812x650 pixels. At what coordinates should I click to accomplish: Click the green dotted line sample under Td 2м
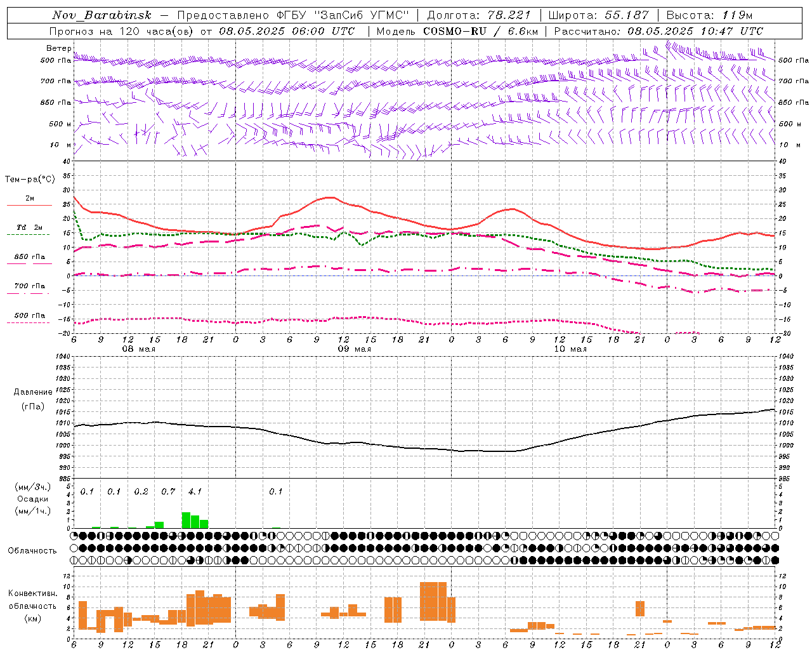point(28,234)
